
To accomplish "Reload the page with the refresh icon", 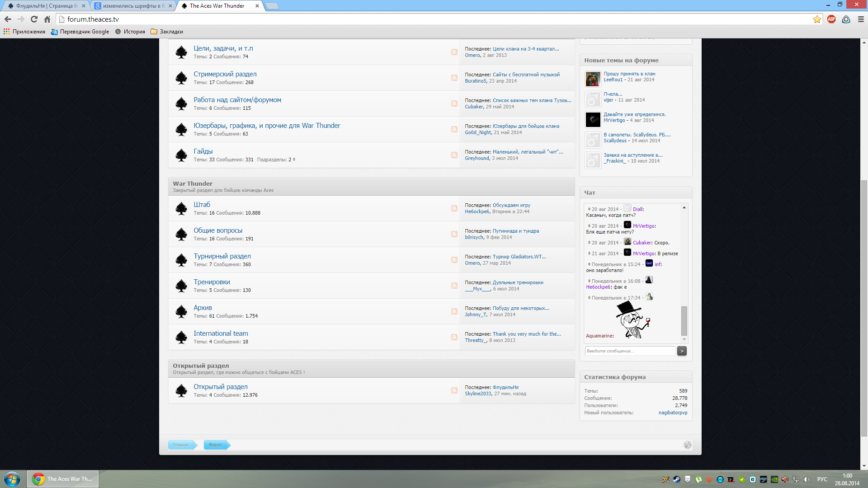I will [x=34, y=19].
